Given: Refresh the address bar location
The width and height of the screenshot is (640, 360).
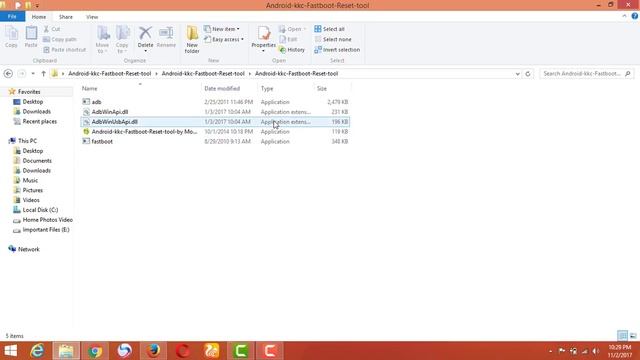Looking at the screenshot, I should pos(528,74).
